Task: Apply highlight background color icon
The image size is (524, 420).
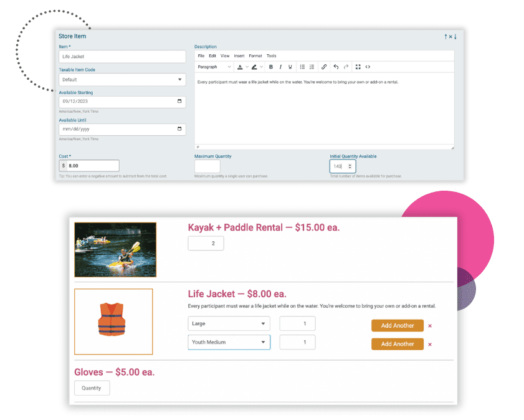Action: point(254,67)
